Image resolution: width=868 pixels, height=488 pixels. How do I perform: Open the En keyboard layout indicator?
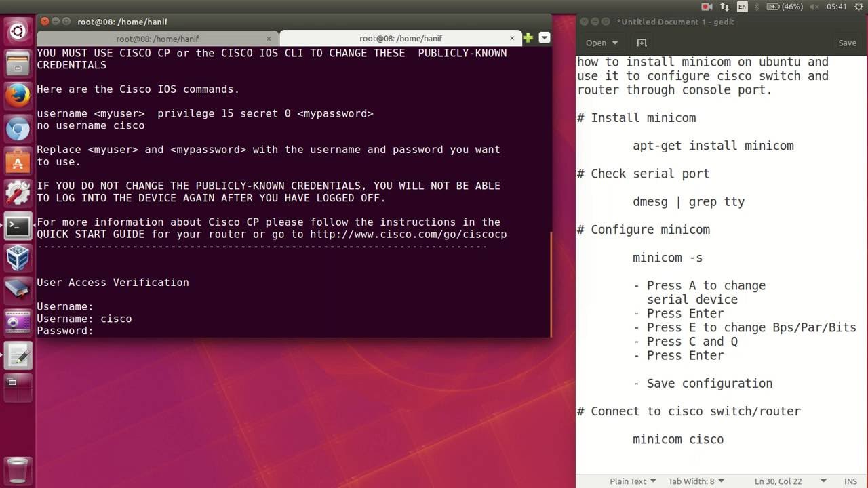[x=743, y=7]
